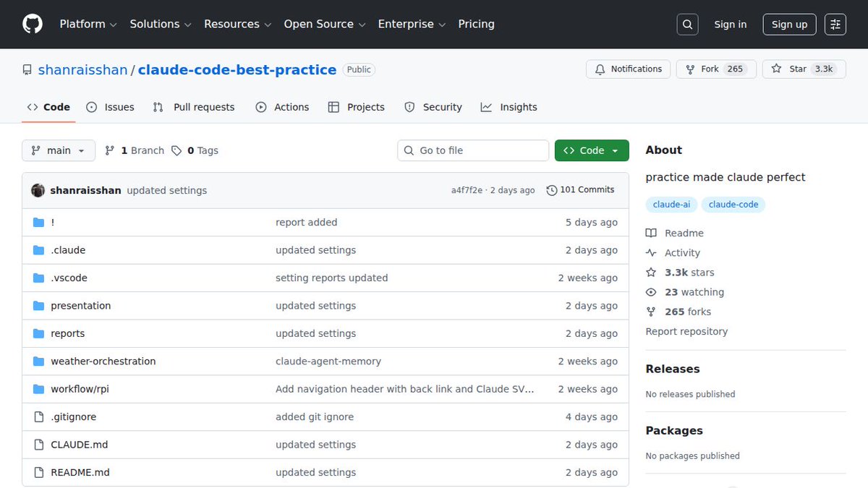Switch to the Security tab
The image size is (868, 488).
(433, 107)
